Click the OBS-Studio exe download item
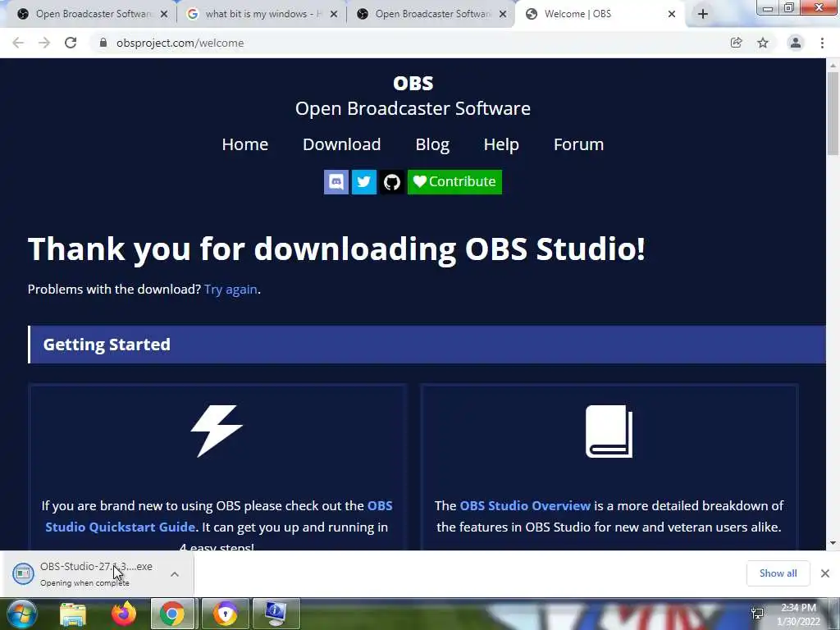Screen dimensions: 840x630 pos(97,573)
